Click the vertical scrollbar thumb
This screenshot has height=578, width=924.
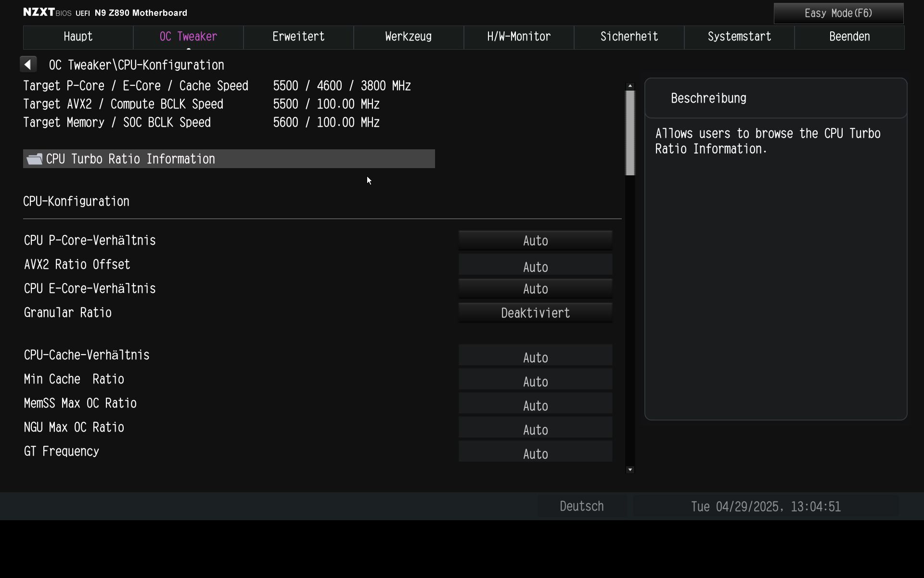click(630, 132)
